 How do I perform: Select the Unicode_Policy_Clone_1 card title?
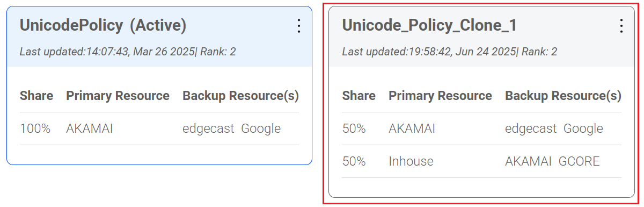[429, 25]
